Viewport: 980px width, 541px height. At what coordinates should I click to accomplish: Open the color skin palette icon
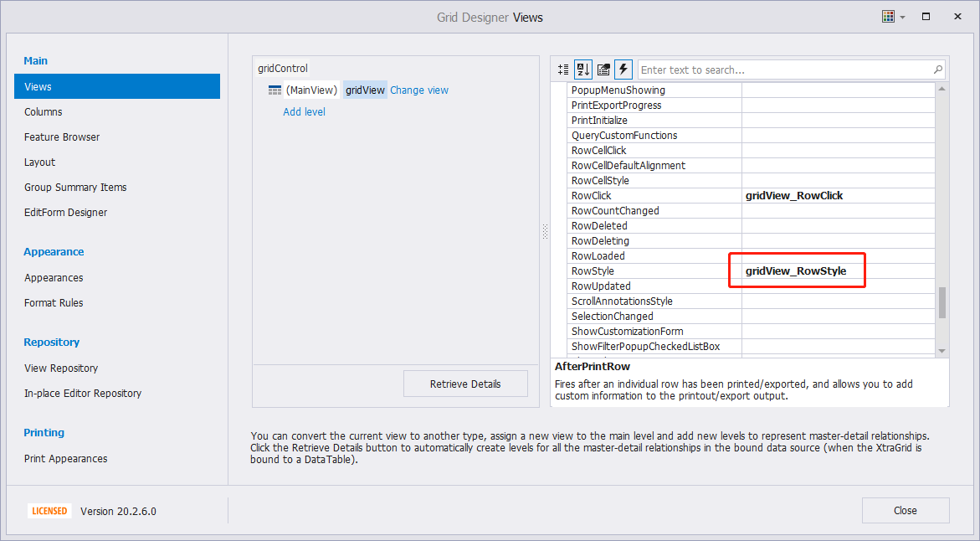pyautogui.click(x=888, y=17)
